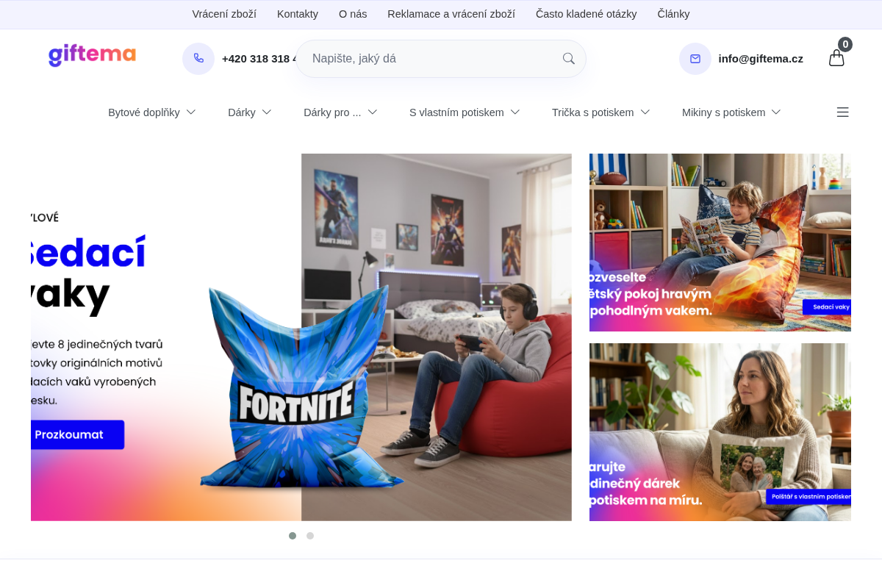Open Vrácení zboží in top bar
882x588 pixels.
pos(224,14)
